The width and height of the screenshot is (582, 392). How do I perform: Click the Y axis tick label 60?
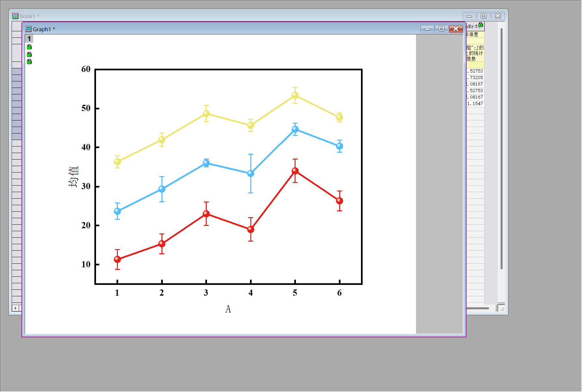(x=86, y=69)
